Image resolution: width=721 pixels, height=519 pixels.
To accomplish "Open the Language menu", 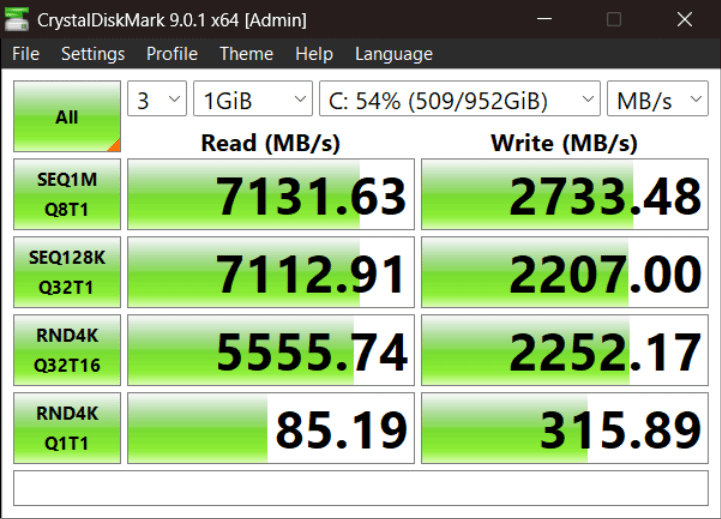I will point(394,54).
